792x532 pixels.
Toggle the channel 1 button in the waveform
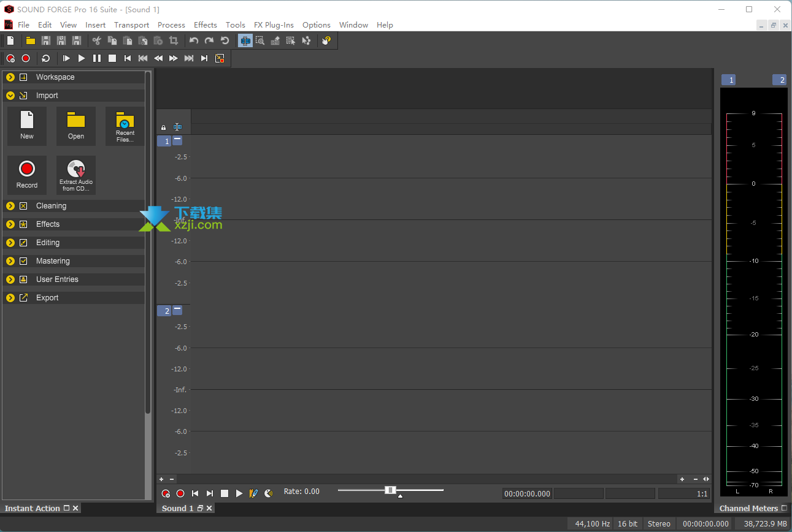(164, 141)
